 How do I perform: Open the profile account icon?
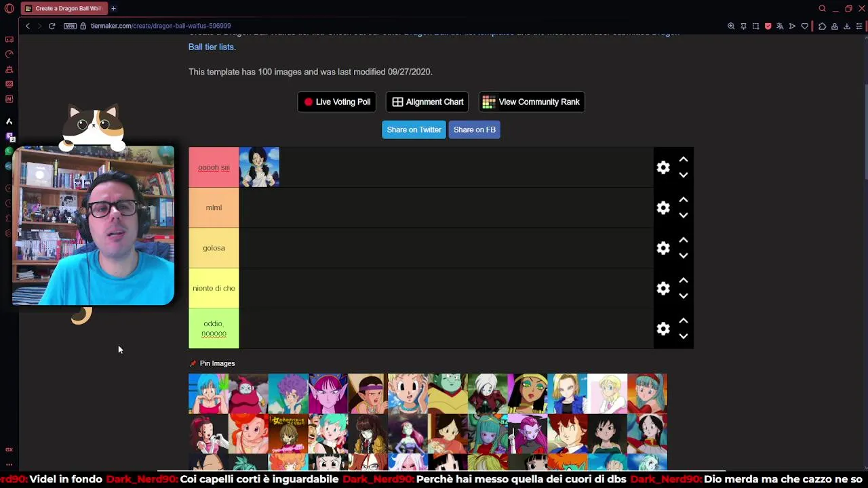pos(834,26)
